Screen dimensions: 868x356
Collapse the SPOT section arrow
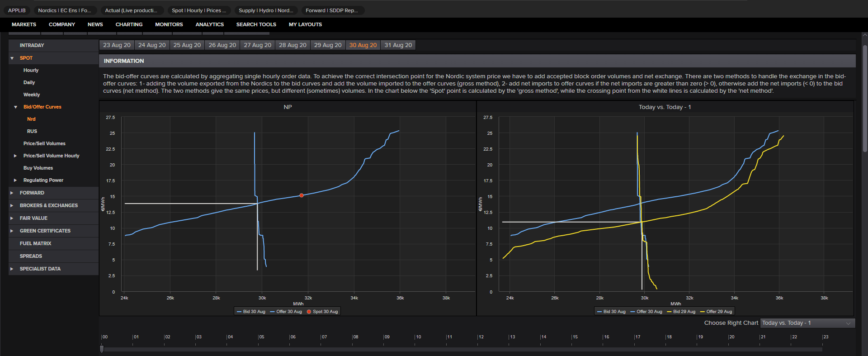coord(12,58)
